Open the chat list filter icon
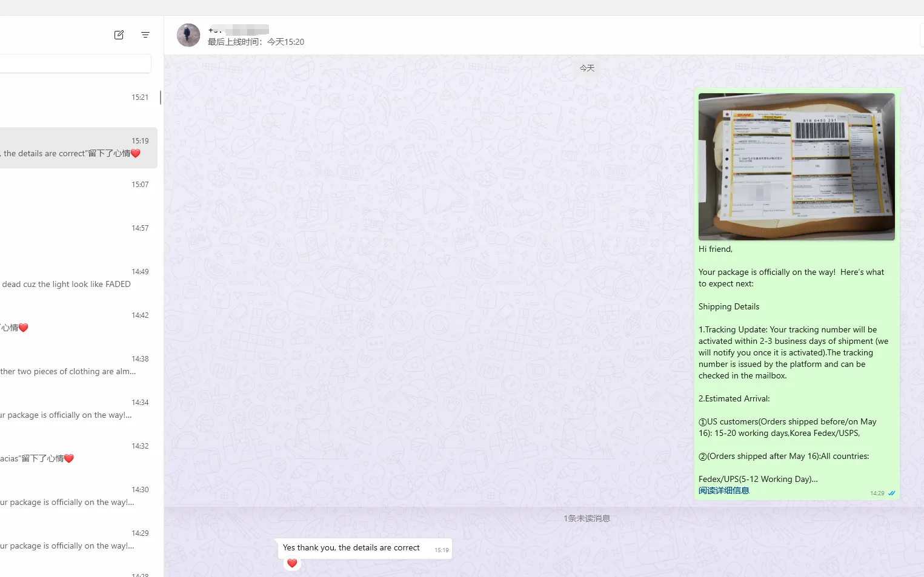The width and height of the screenshot is (924, 577). tap(145, 35)
